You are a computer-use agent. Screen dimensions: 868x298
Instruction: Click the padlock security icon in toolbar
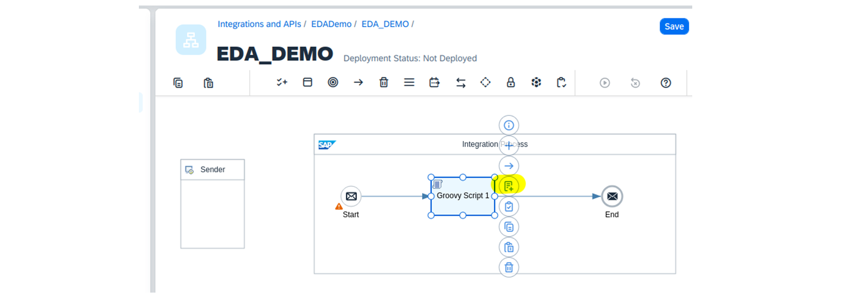click(510, 82)
